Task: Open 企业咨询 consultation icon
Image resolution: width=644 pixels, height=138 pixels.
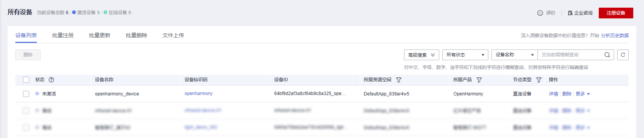Action: pyautogui.click(x=570, y=13)
